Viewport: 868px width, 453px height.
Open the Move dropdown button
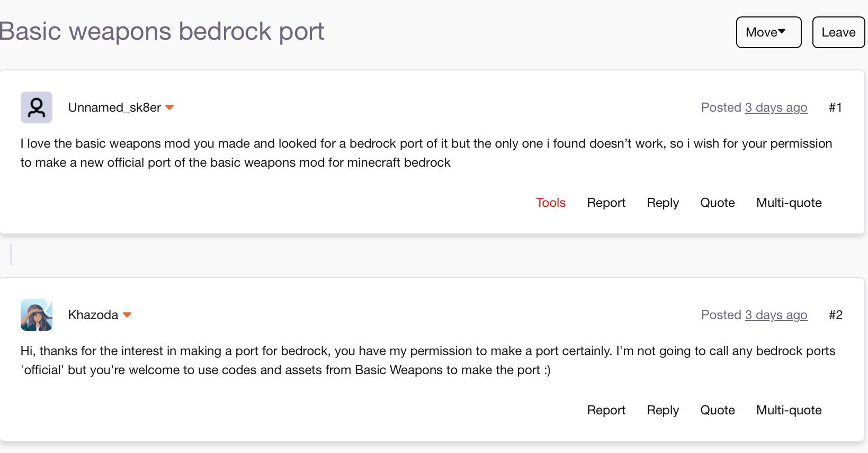pyautogui.click(x=768, y=32)
